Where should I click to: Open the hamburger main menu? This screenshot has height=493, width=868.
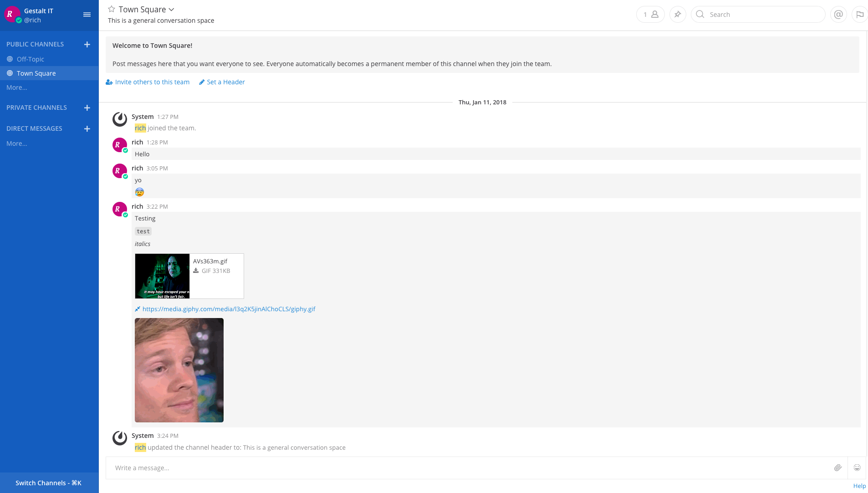(x=87, y=15)
